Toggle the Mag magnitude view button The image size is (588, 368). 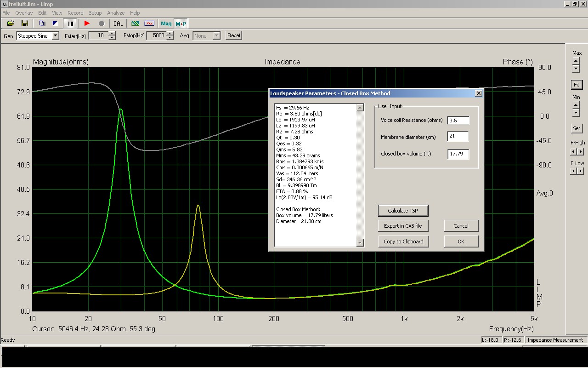pos(166,23)
